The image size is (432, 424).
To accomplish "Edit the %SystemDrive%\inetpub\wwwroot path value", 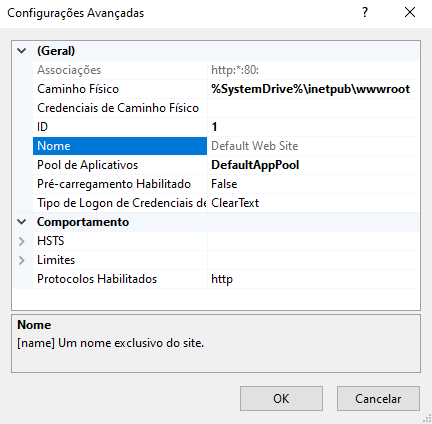I will coord(313,89).
